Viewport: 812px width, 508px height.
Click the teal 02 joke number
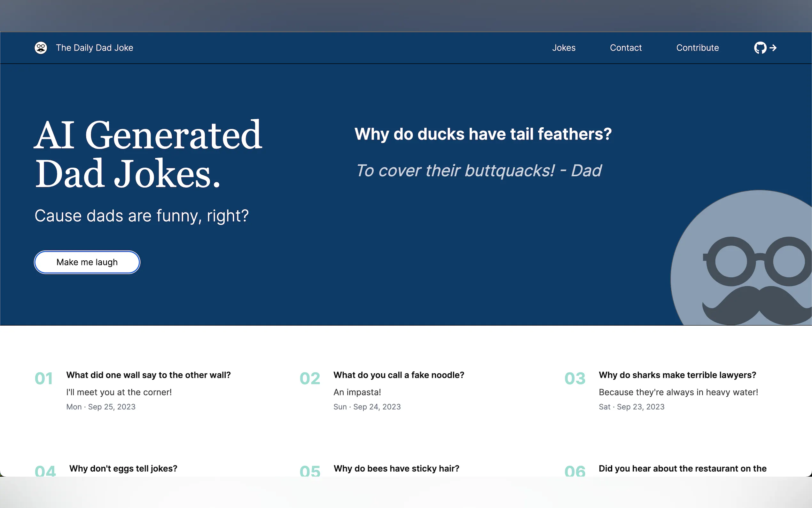(309, 379)
